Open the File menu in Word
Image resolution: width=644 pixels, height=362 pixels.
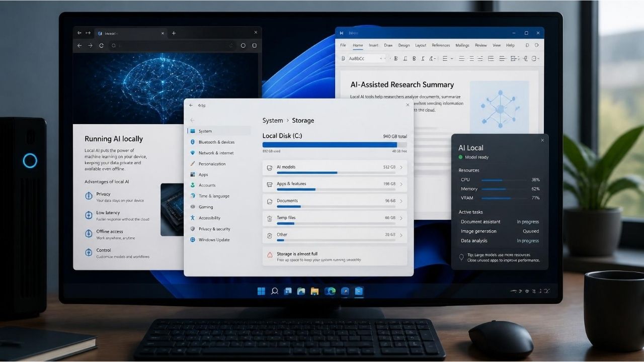[x=343, y=45]
